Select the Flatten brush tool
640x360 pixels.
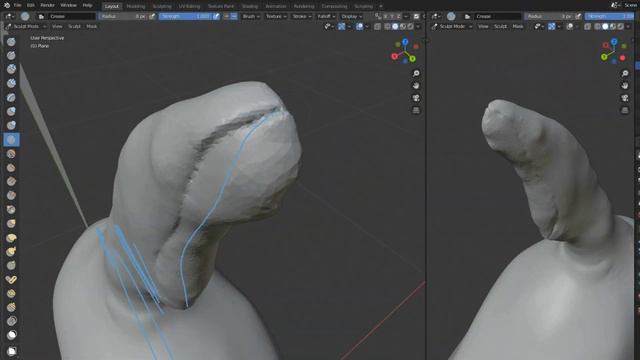click(11, 168)
